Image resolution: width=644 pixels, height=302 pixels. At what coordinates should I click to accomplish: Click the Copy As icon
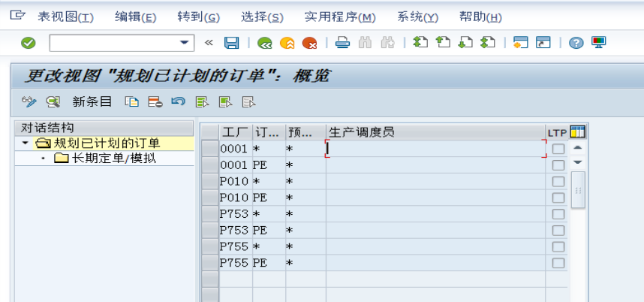click(x=131, y=102)
